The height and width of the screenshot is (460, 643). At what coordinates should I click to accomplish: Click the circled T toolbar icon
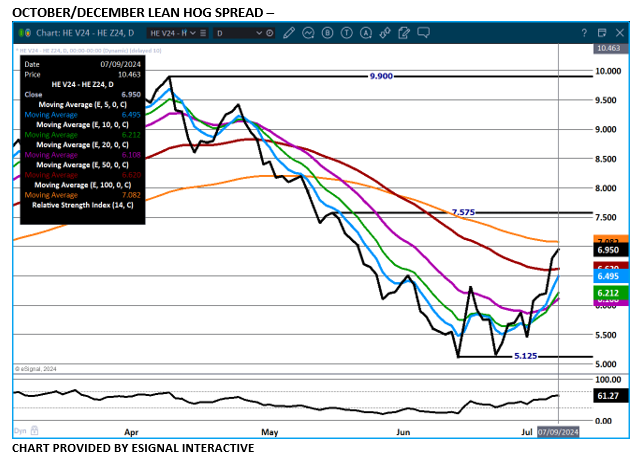(347, 32)
